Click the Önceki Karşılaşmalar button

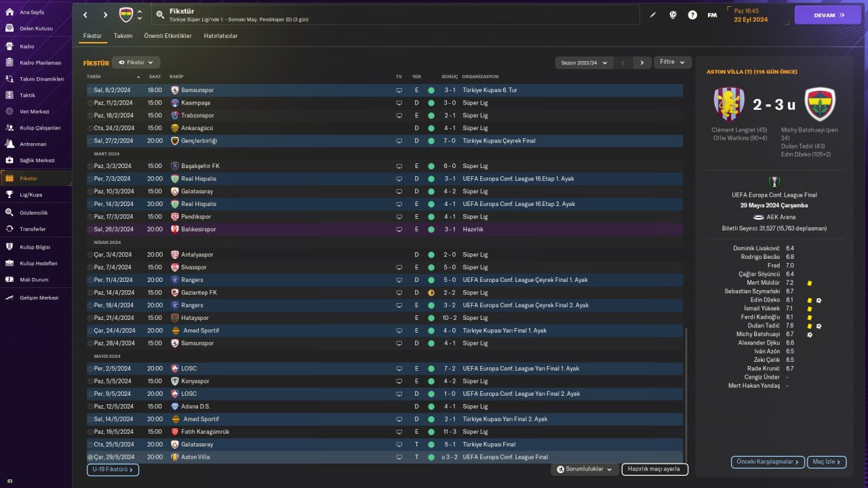768,462
